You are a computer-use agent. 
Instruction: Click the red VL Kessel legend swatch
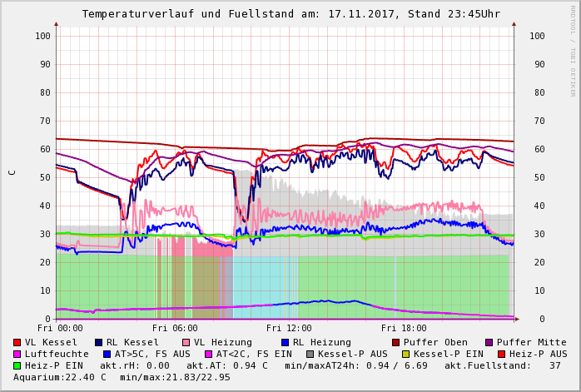click(17, 342)
